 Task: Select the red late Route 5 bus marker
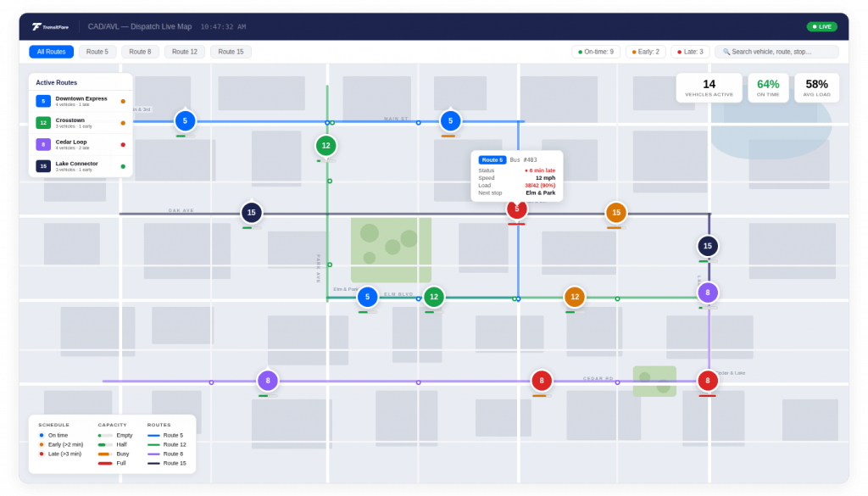516,209
